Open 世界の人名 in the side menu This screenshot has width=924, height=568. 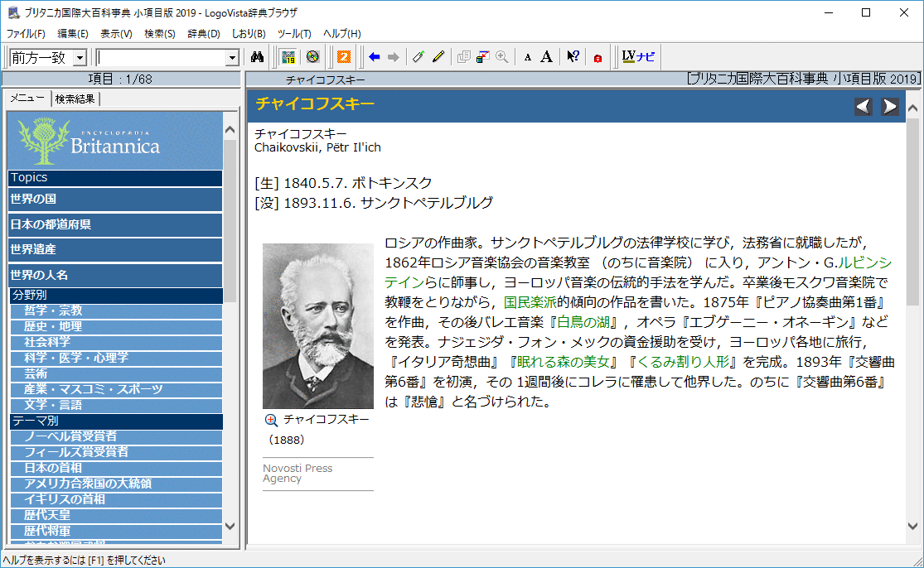point(115,275)
